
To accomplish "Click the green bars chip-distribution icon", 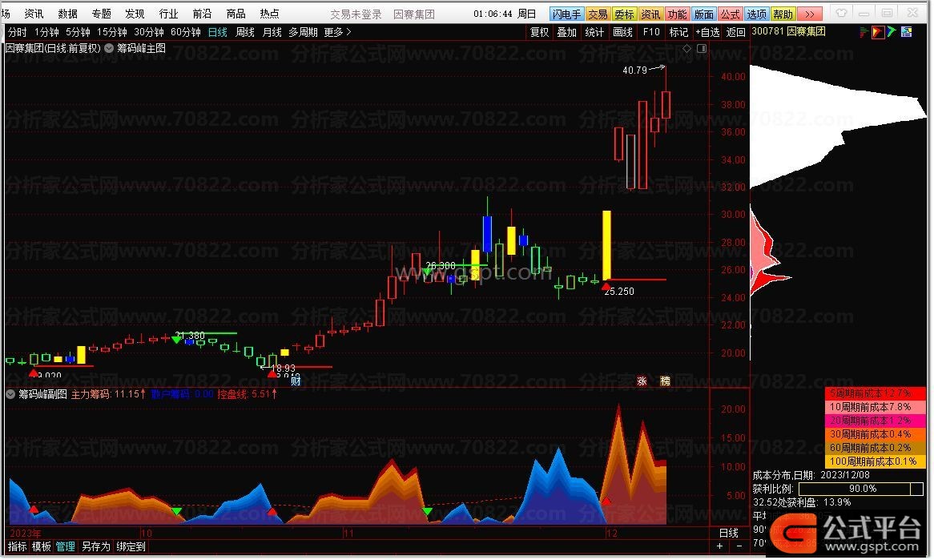I will (x=864, y=32).
